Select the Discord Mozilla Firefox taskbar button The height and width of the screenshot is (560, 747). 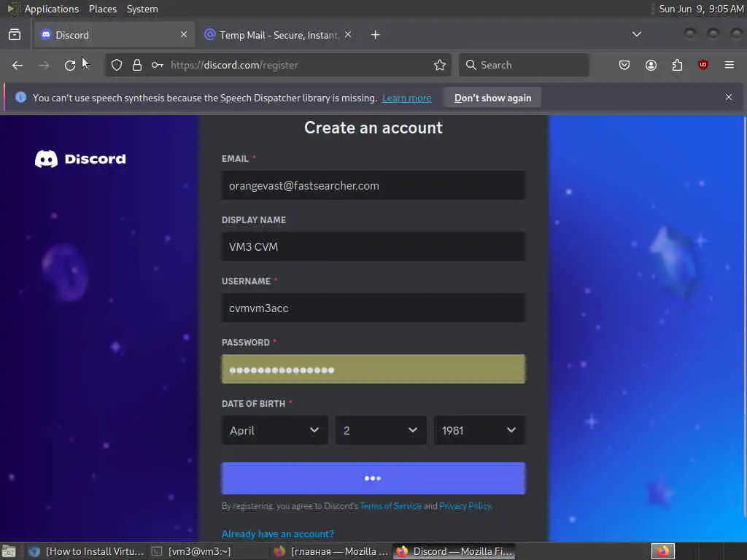click(x=454, y=551)
